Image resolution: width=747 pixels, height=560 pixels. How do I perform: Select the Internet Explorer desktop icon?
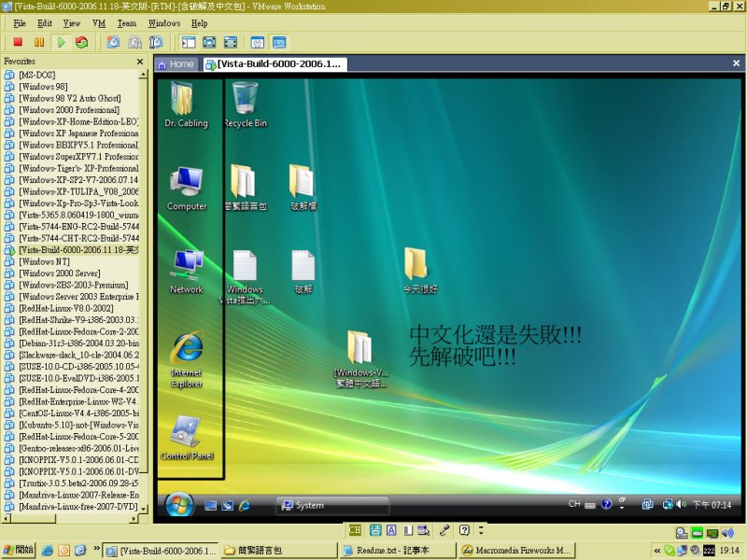pos(187,360)
